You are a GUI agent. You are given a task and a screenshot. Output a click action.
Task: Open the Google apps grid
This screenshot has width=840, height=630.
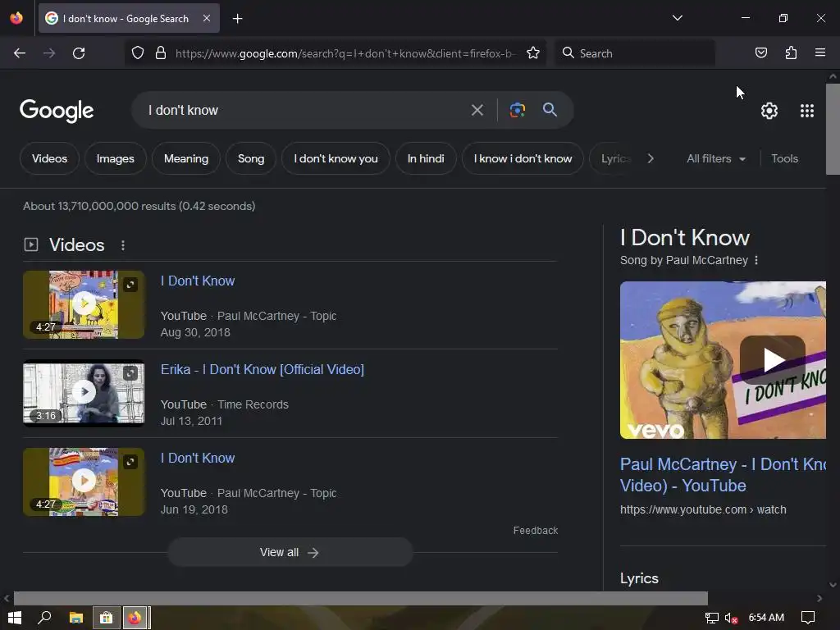pyautogui.click(x=807, y=111)
